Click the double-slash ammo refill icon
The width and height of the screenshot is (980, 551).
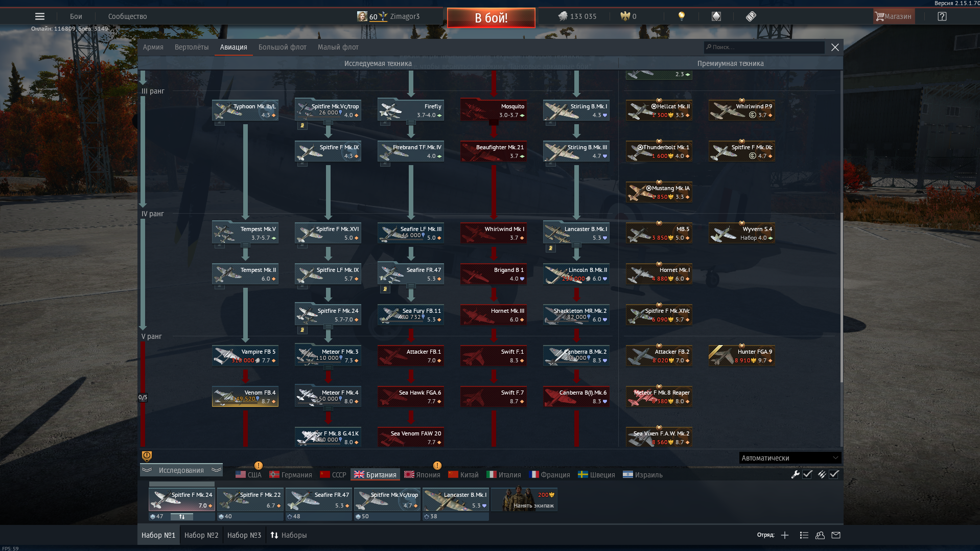click(822, 474)
